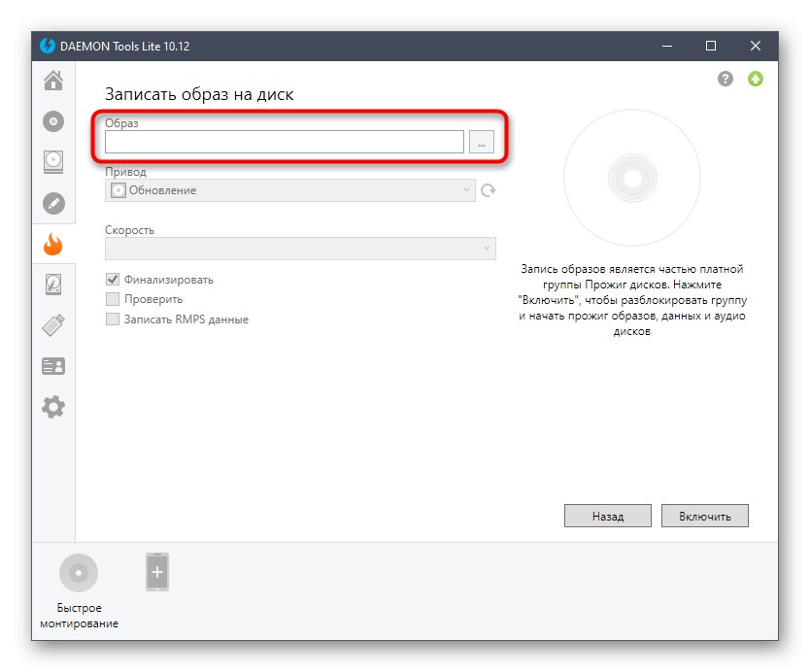Open the USB stick section in sidebar
810x672 pixels.
53,324
